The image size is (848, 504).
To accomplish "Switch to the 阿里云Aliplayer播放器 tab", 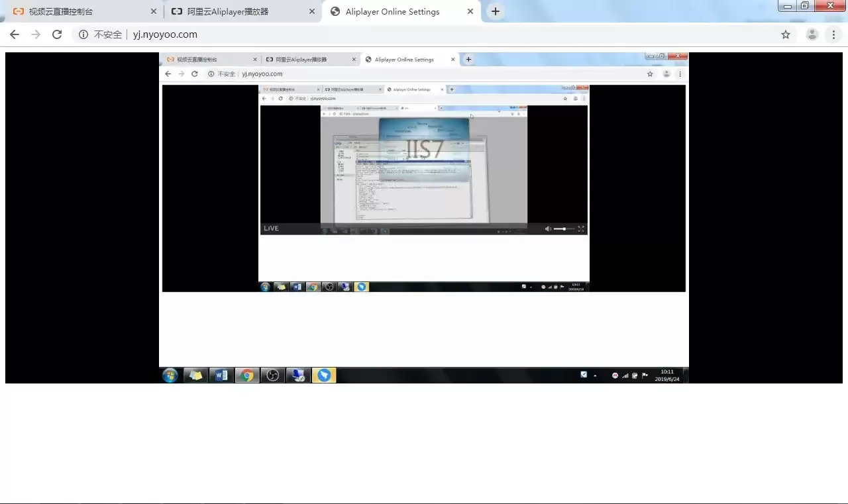I will [242, 11].
